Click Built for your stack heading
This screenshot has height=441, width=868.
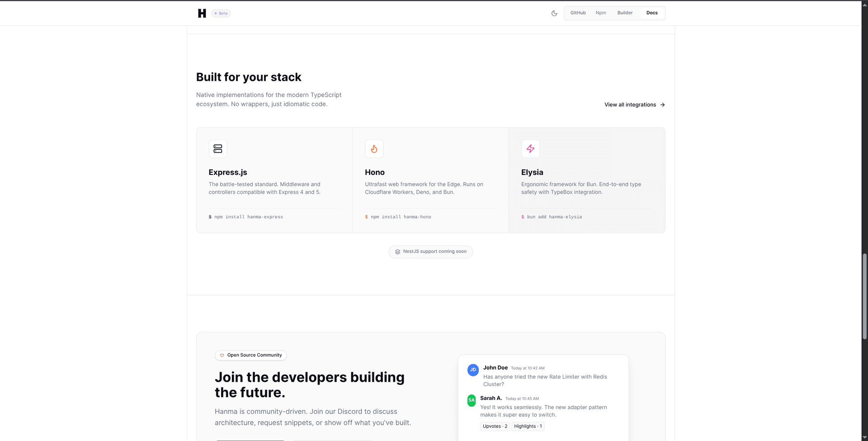(249, 77)
